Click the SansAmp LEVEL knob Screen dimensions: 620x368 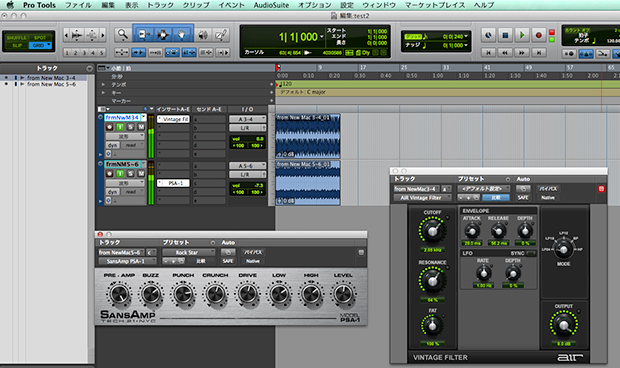point(343,294)
